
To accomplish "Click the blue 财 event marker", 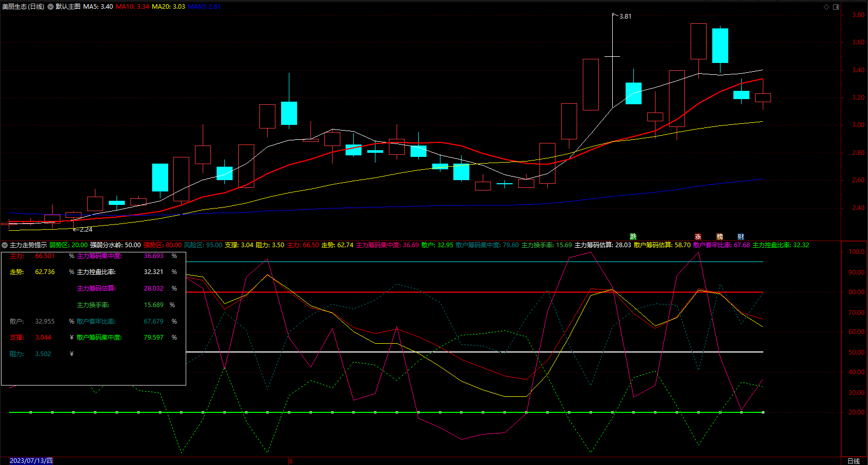I will (x=741, y=237).
